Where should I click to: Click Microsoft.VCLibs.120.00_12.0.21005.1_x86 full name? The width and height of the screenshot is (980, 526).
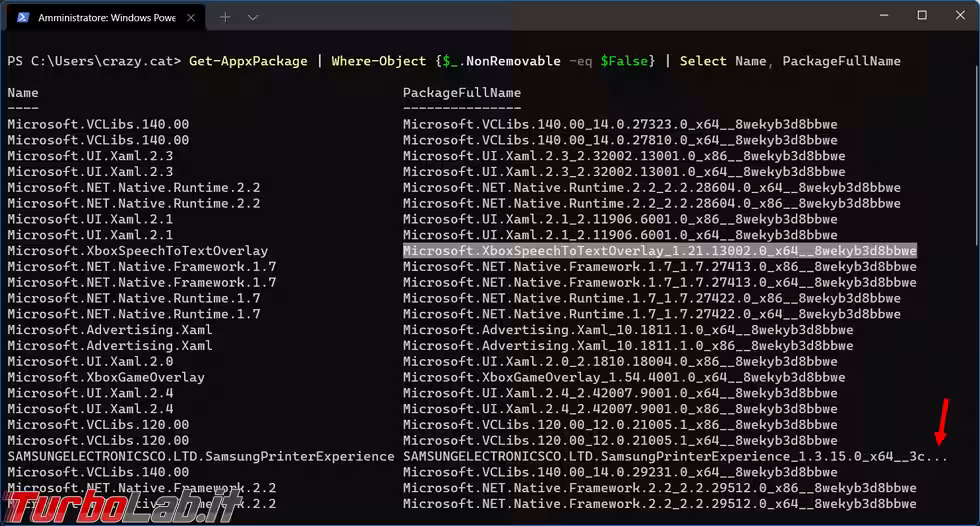pyautogui.click(x=620, y=424)
